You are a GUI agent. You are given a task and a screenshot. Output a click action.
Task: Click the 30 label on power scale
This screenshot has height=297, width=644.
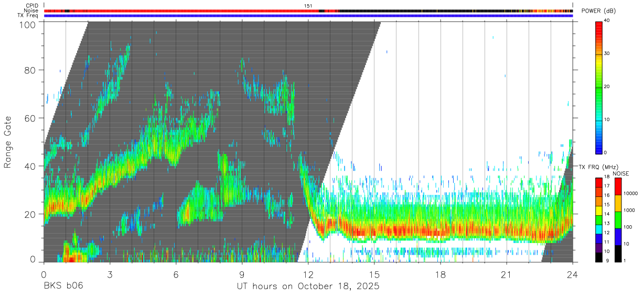(607, 53)
